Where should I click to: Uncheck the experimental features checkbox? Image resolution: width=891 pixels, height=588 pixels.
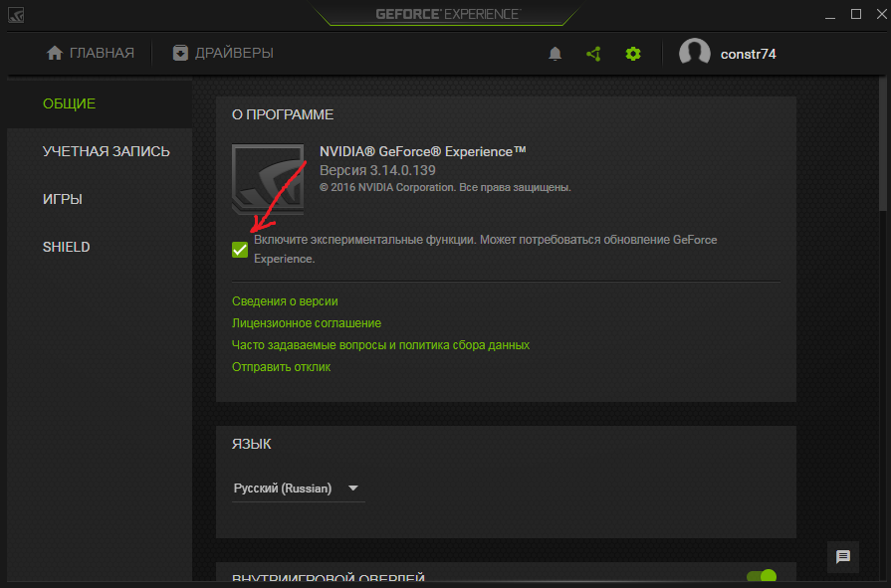pyautogui.click(x=240, y=250)
